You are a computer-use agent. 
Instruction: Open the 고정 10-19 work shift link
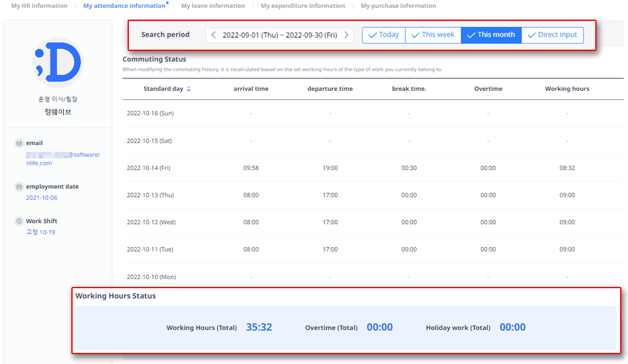tap(41, 232)
